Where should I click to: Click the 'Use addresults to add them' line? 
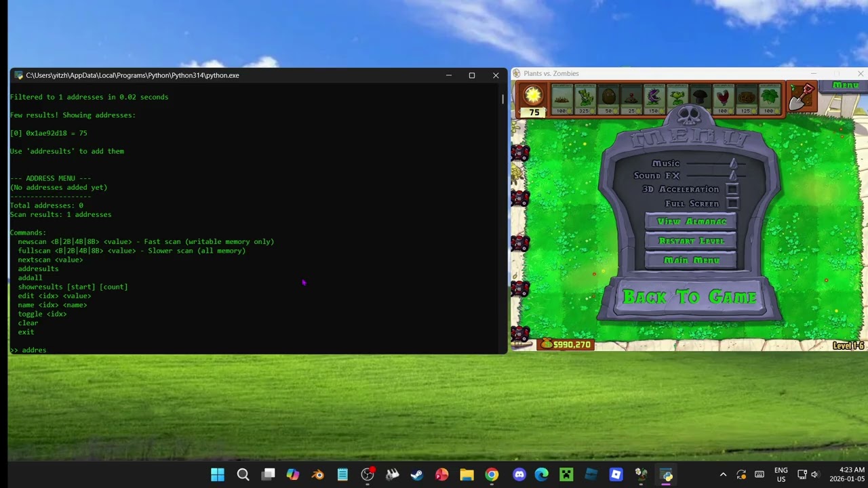tap(66, 151)
